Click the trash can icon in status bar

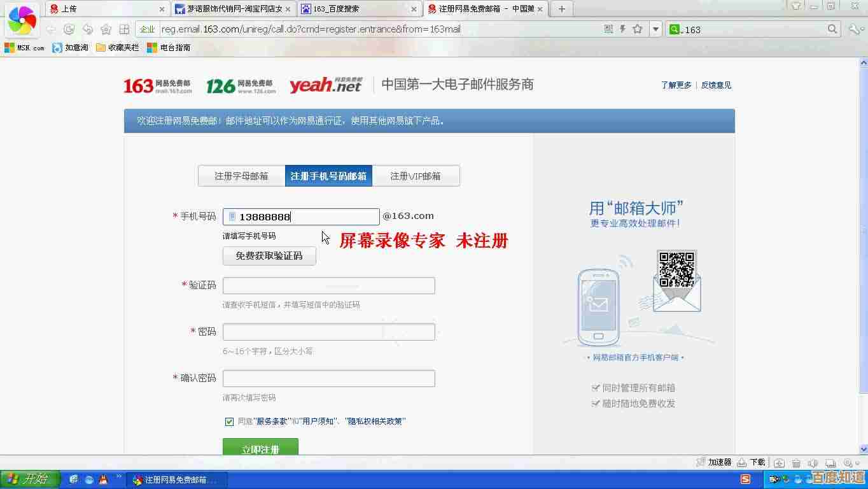click(796, 463)
